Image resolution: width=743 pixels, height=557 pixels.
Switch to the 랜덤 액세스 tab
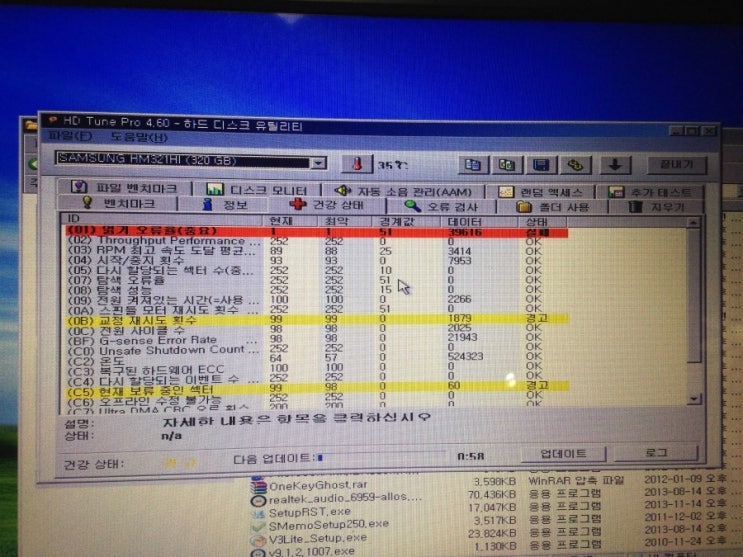(x=540, y=192)
